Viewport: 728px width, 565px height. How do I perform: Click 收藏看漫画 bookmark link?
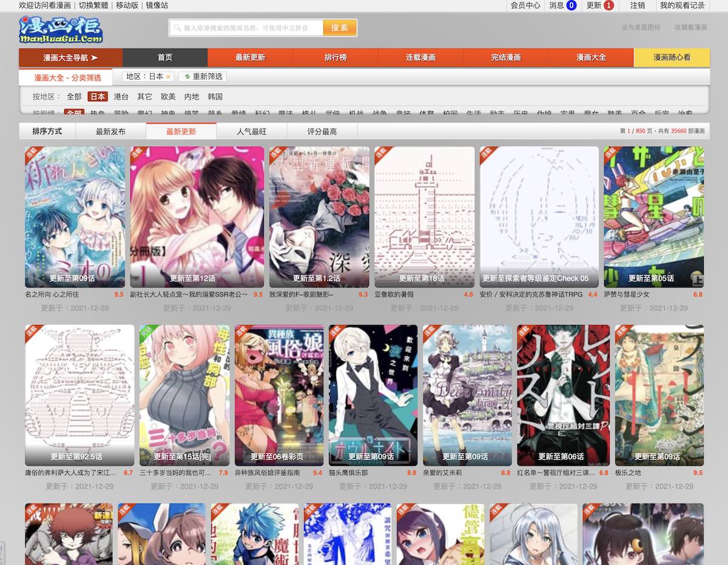[x=690, y=28]
